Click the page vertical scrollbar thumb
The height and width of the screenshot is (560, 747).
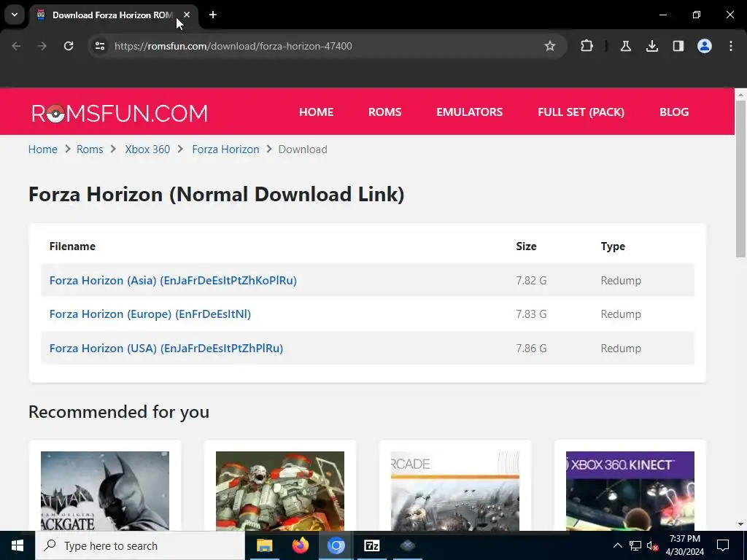click(740, 179)
